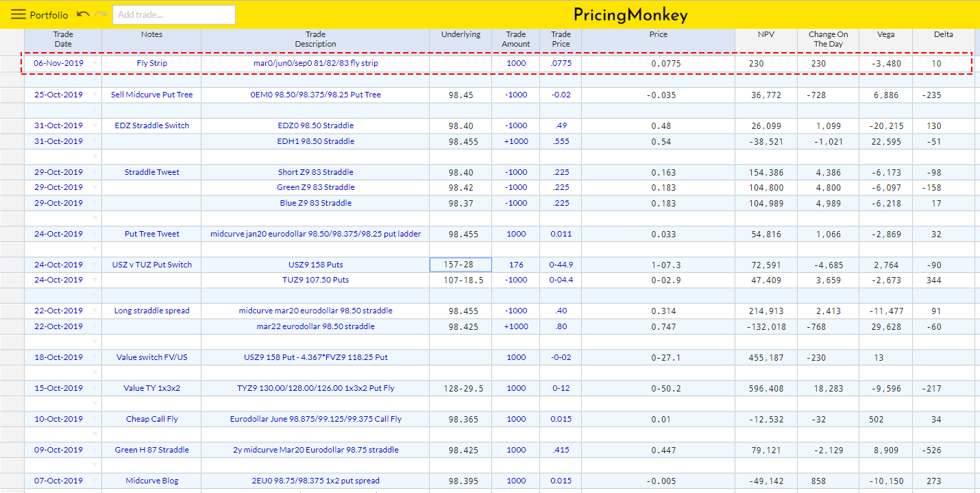Click Value TY 1x3x2 note cell
The height and width of the screenshot is (493, 980).
click(x=151, y=388)
